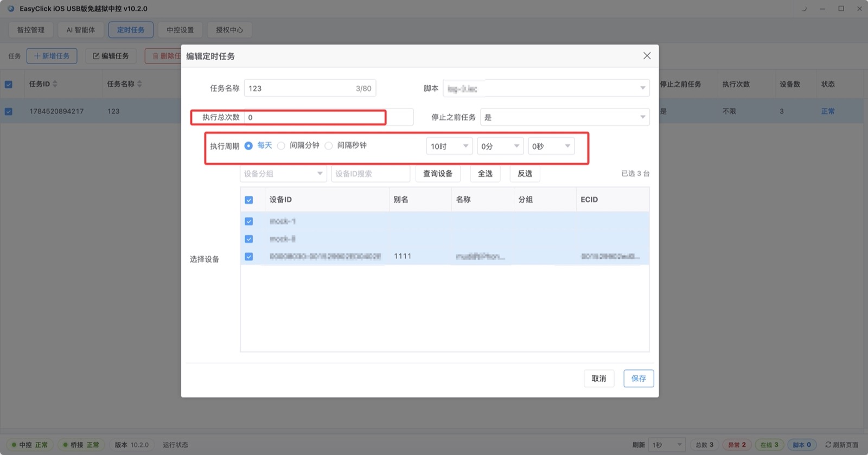Expand the 设备分组 dropdown
This screenshot has height=455, width=868.
(283, 174)
